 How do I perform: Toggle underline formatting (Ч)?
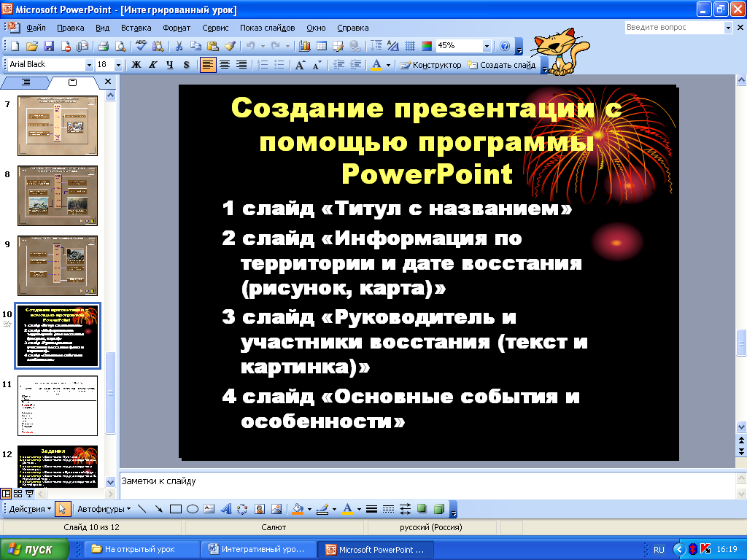[170, 65]
